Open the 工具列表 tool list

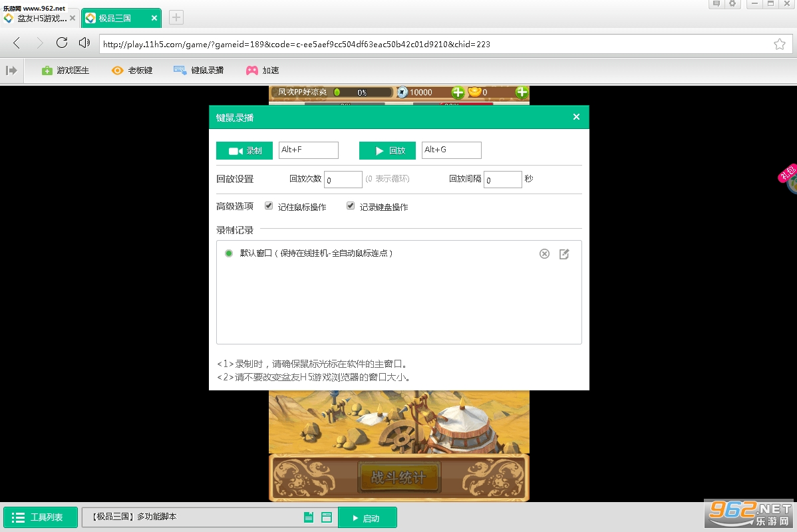[41, 517]
